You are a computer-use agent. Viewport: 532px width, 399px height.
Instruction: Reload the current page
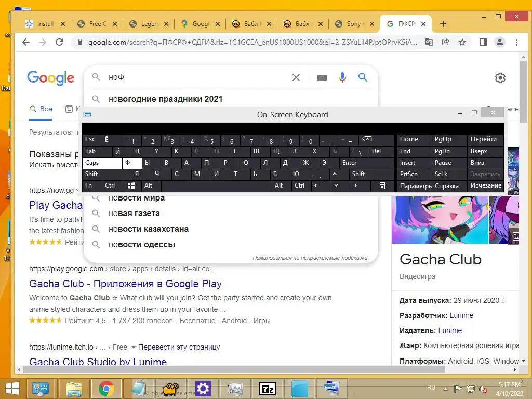[59, 42]
